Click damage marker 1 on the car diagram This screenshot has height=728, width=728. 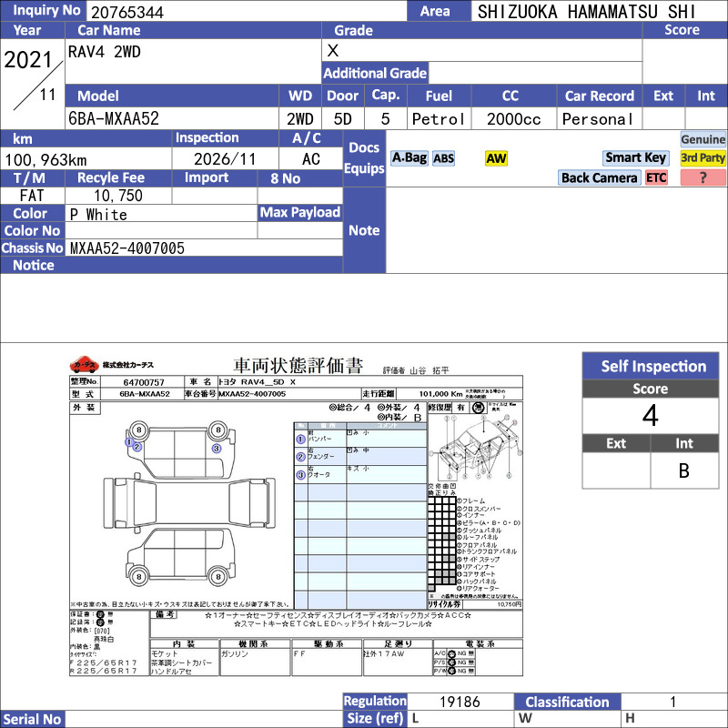pos(129,442)
